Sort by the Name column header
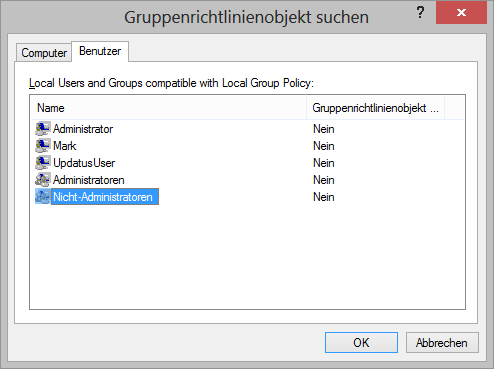The width and height of the screenshot is (494, 369). pyautogui.click(x=169, y=108)
